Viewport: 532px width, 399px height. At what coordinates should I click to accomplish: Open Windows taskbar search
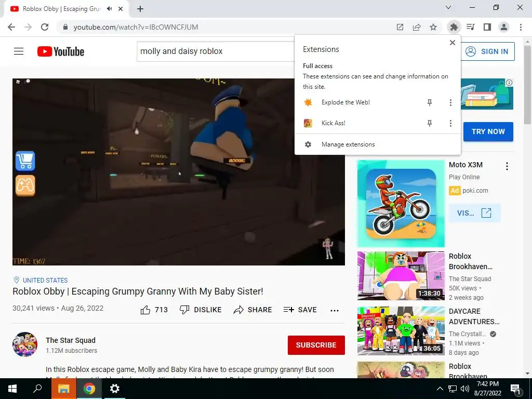pos(37,389)
